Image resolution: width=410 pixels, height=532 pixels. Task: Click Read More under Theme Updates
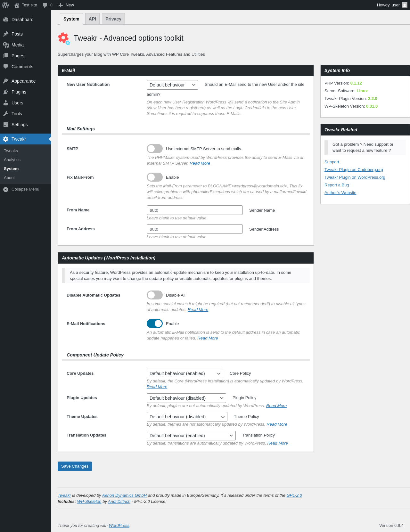click(277, 424)
